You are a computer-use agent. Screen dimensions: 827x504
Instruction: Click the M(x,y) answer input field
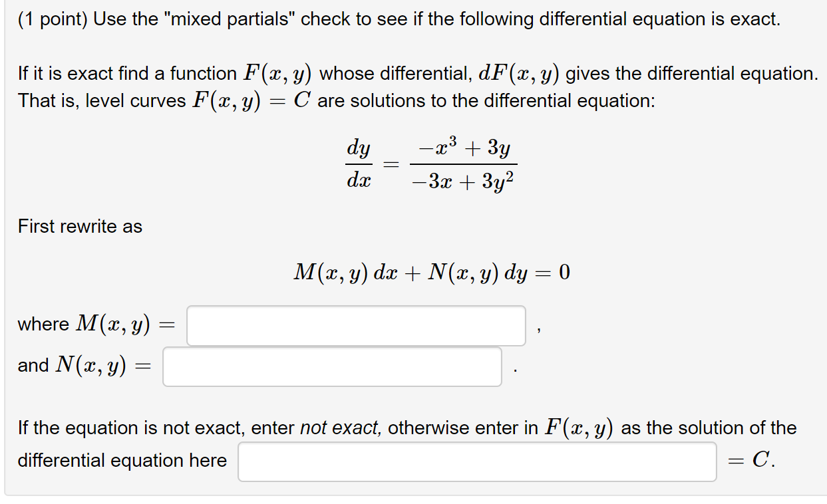tap(356, 325)
